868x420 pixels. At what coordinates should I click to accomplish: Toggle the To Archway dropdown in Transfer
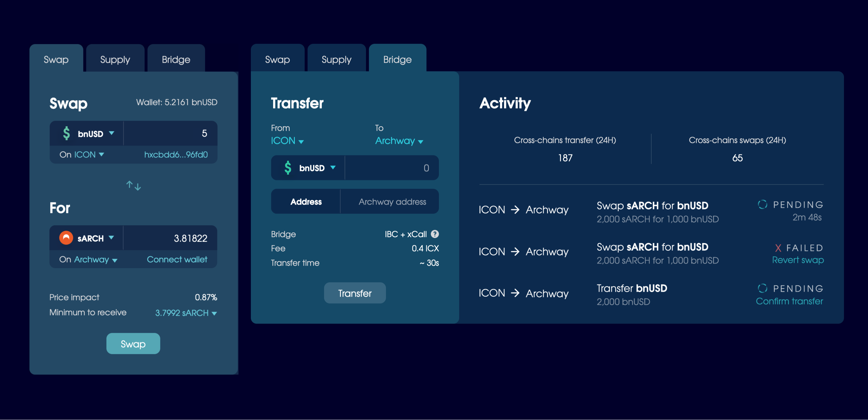[x=397, y=142]
